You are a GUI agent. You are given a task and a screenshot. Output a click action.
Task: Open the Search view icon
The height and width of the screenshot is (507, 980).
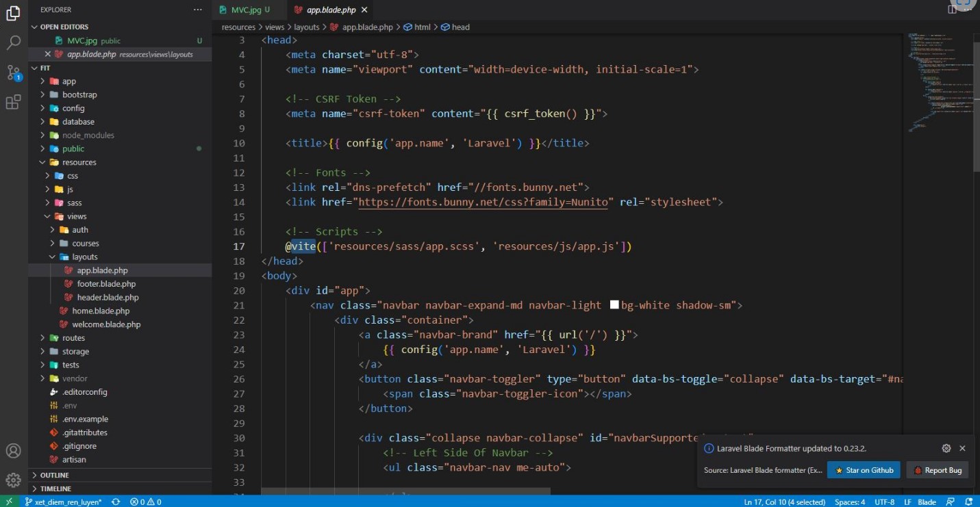[x=13, y=42]
